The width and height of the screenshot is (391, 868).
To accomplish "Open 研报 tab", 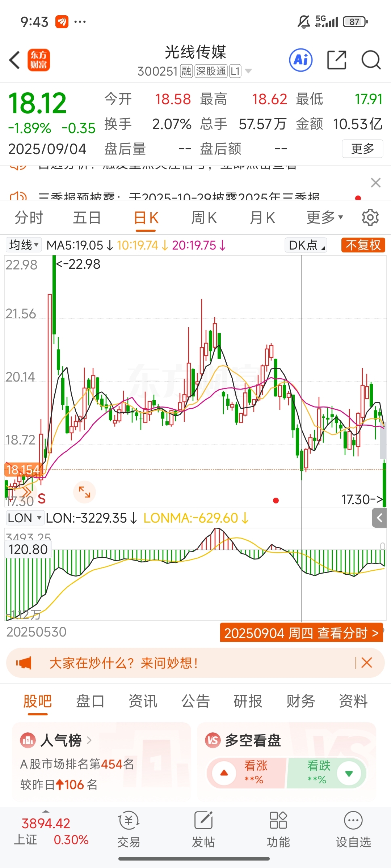I will click(x=248, y=701).
